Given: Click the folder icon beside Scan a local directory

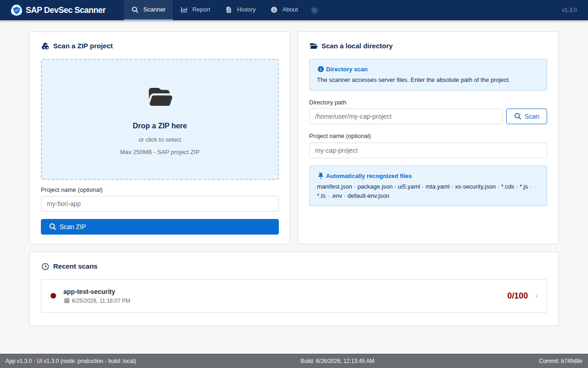Looking at the screenshot, I should (314, 46).
